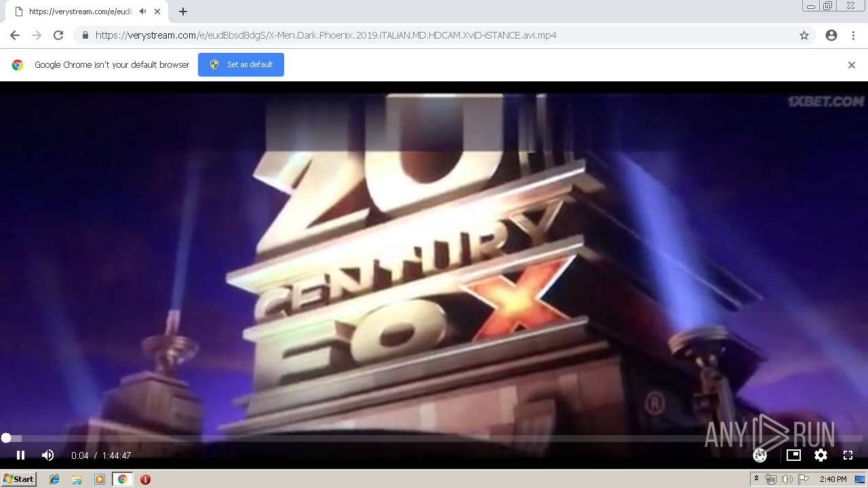The width and height of the screenshot is (868, 488).
Task: Go back to the previous page
Action: click(15, 35)
